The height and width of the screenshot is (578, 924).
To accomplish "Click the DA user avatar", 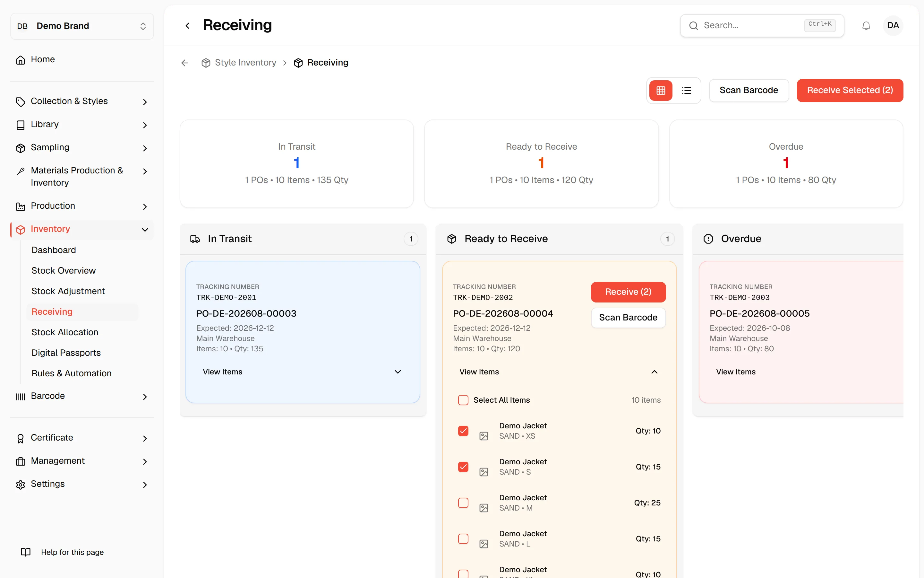I will tap(893, 26).
